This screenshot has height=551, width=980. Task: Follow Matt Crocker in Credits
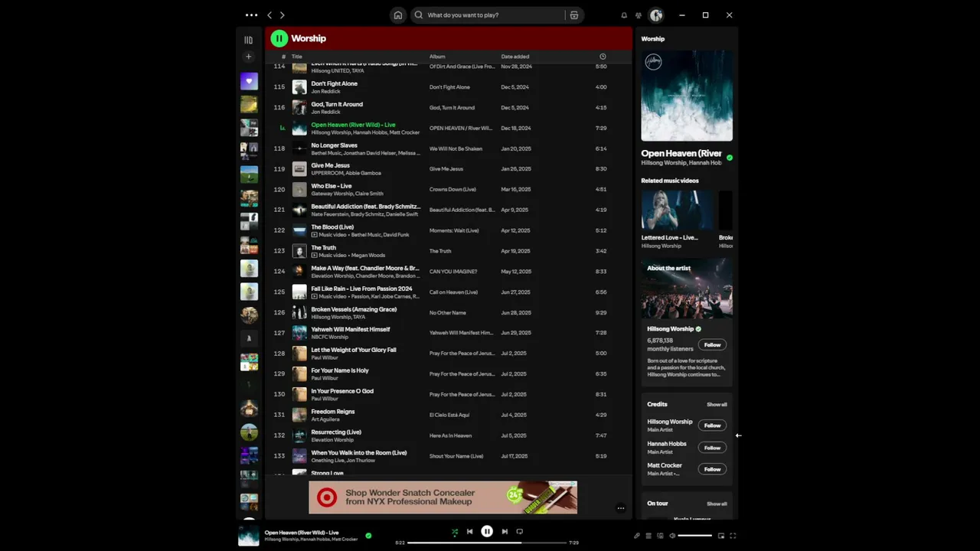pos(713,469)
